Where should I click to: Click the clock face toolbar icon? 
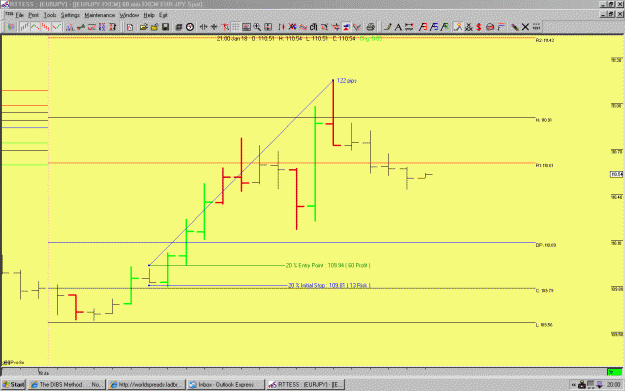pyautogui.click(x=190, y=27)
